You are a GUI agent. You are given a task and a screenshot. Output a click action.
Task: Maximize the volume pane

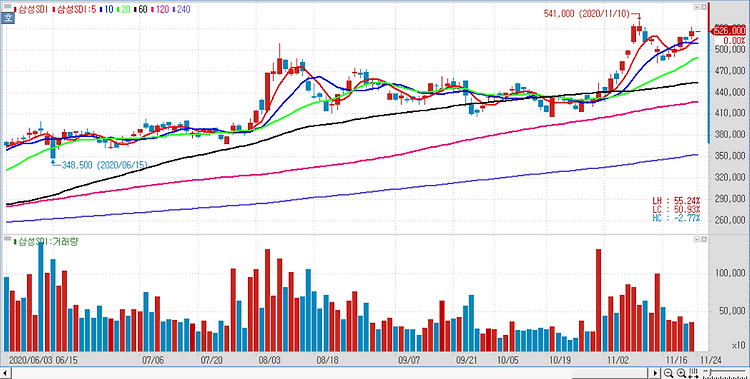point(697,239)
